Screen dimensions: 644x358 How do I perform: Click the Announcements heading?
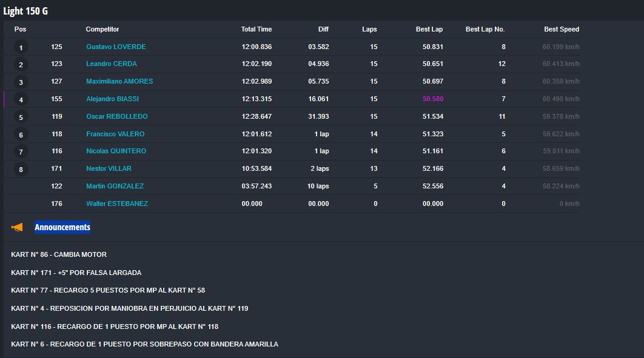(x=62, y=227)
